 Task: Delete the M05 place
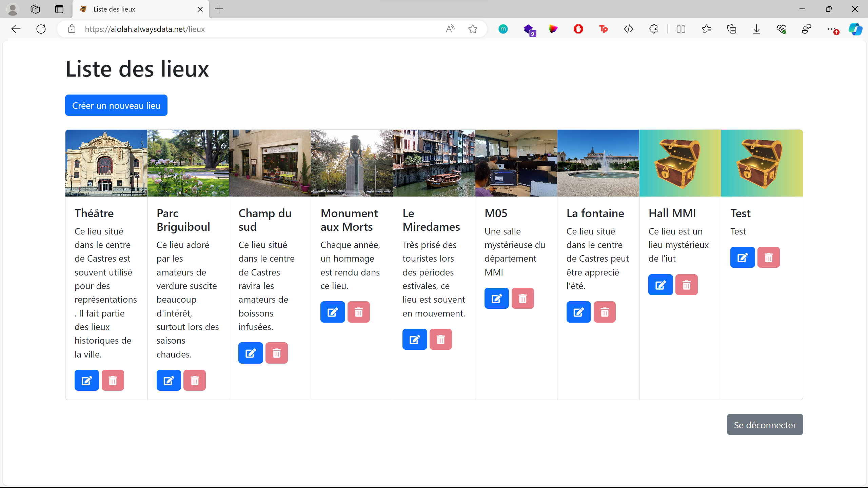[522, 298]
